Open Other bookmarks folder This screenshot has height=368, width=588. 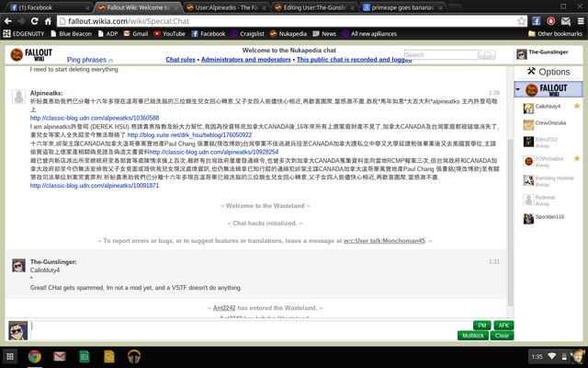[555, 34]
